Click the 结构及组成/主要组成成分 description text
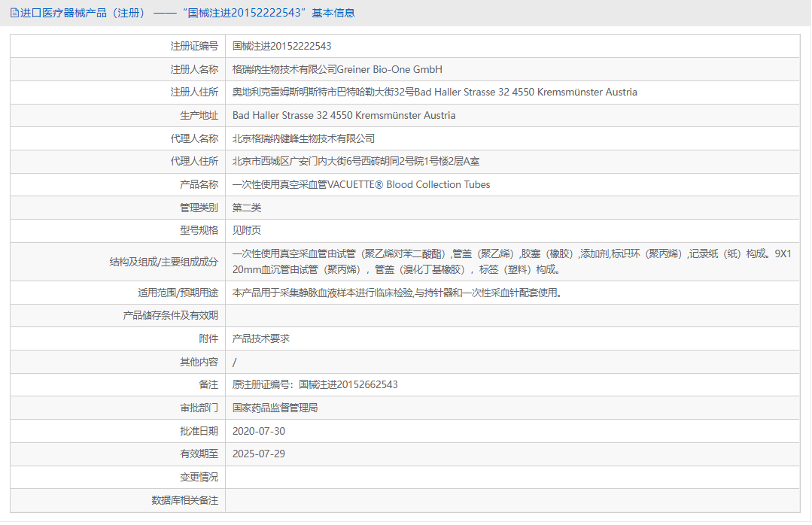 pyautogui.click(x=512, y=262)
